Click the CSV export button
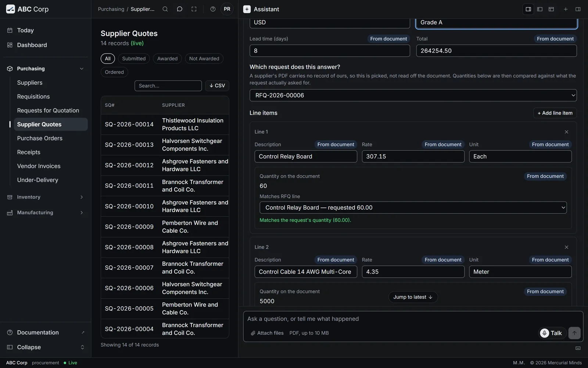Screen dimensions: 588x368 click(217, 86)
